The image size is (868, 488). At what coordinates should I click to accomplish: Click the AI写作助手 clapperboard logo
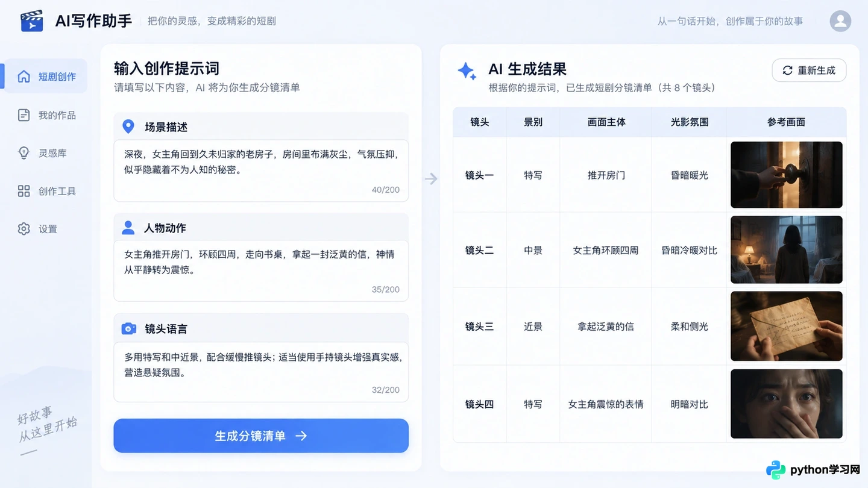click(32, 21)
